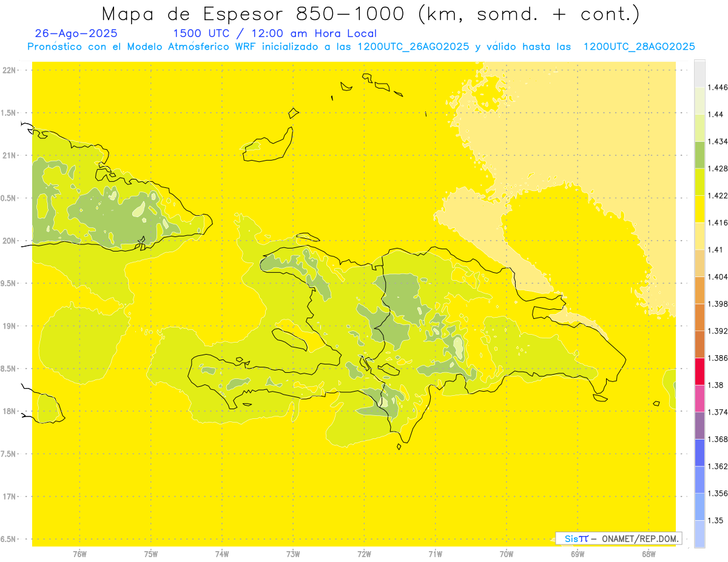This screenshot has height=562, width=728.
Task: Pick the yellow-green swatch between 1.428 and 1.422
Action: pos(699,182)
